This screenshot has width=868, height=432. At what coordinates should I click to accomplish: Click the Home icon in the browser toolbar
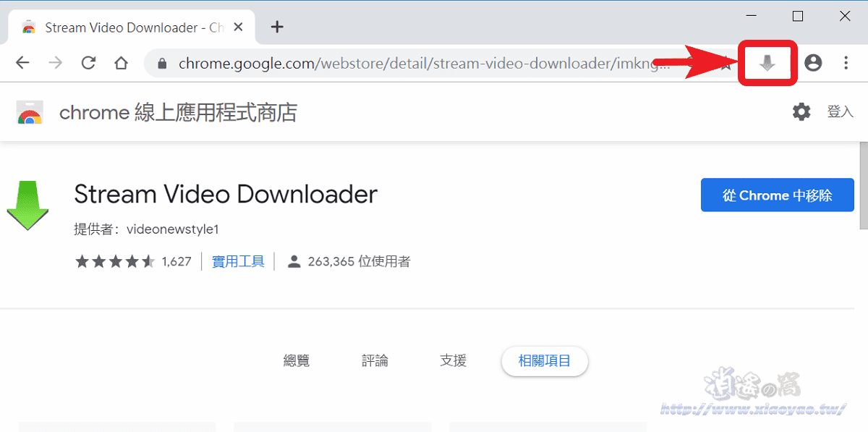coord(122,63)
